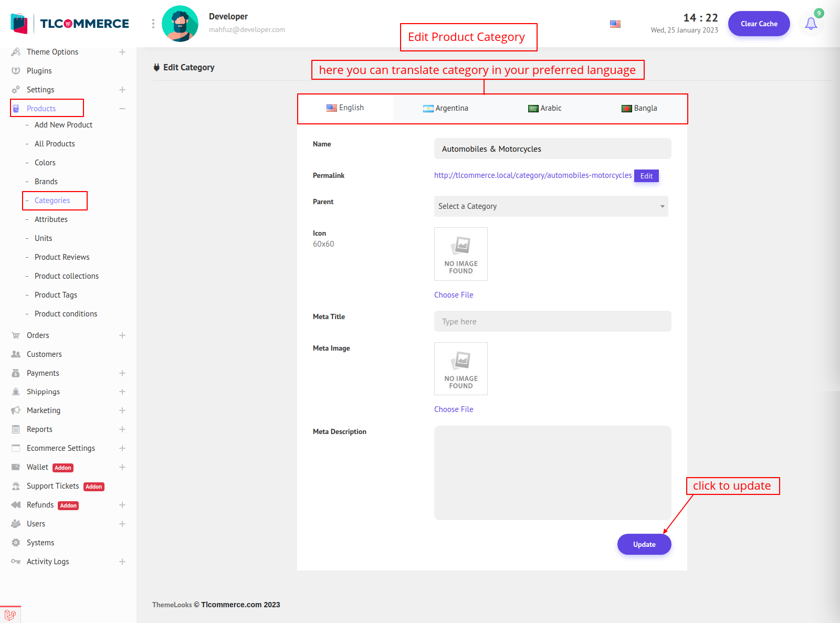The width and height of the screenshot is (840, 623).
Task: Expand the Orders submenu
Action: [122, 335]
